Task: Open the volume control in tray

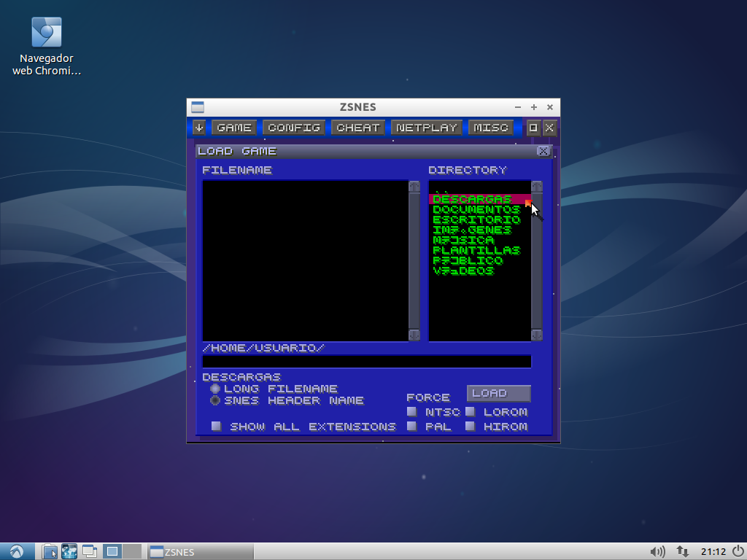Action: (x=657, y=551)
